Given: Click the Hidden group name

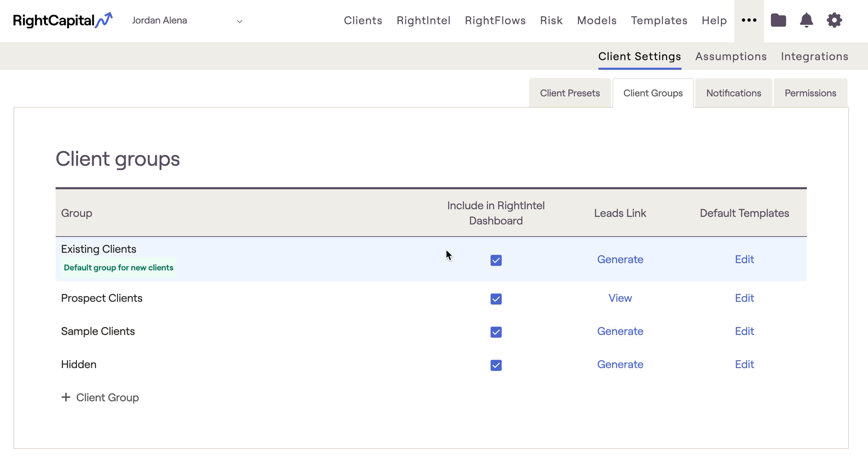Looking at the screenshot, I should pyautogui.click(x=79, y=364).
